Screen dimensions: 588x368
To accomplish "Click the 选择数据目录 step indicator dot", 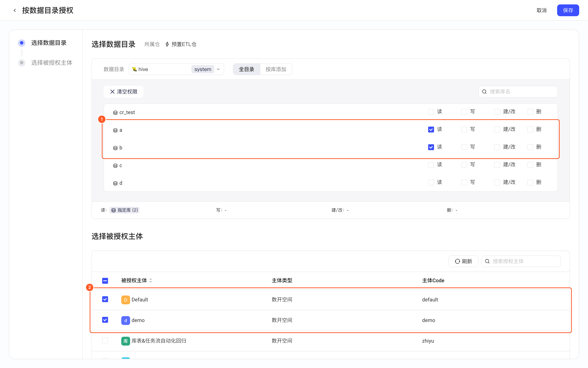I will tap(22, 43).
